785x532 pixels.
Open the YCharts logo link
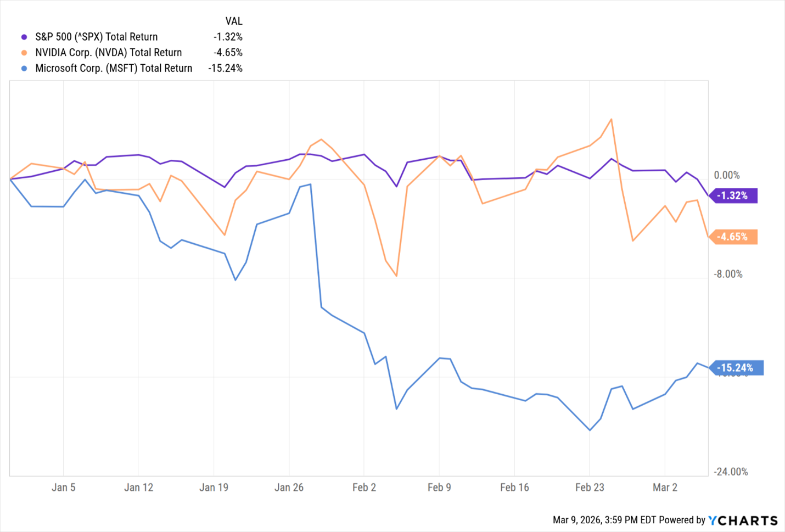click(743, 520)
